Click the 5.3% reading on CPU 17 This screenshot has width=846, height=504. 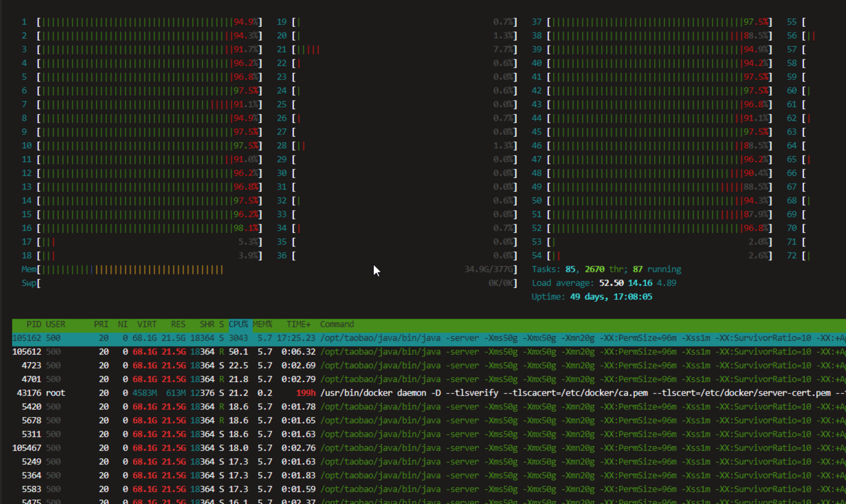click(x=248, y=242)
